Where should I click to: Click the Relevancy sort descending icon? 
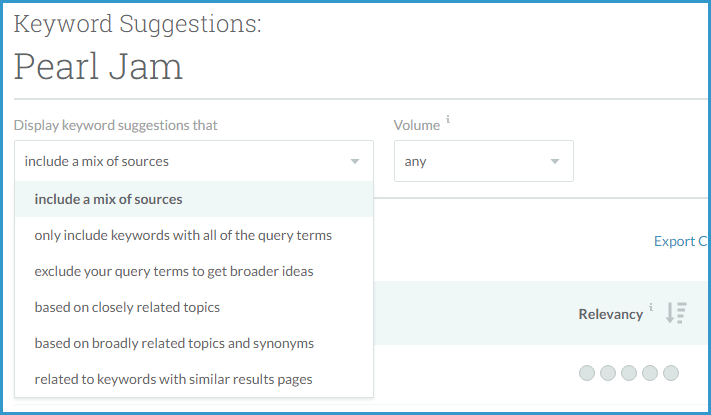tap(677, 313)
